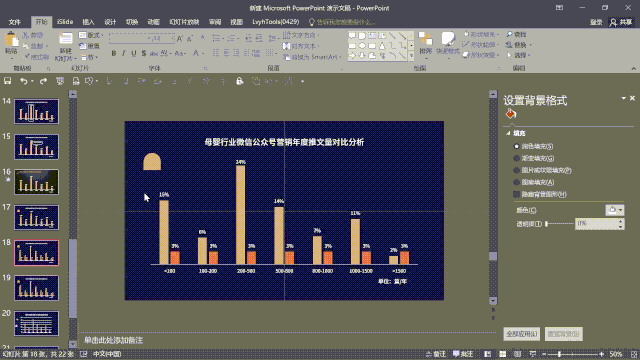Select the oval shape in shapes gallery
This screenshot has height=360, width=640.
pos(362,46)
